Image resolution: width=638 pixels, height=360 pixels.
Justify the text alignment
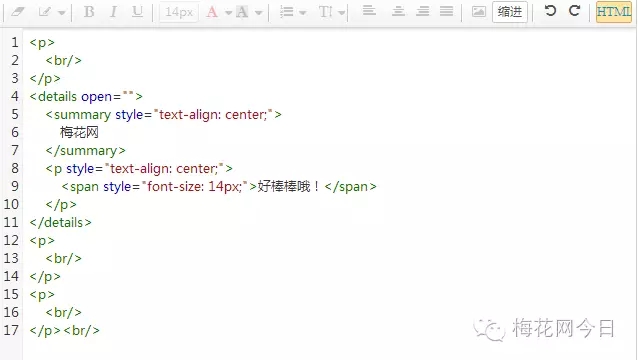click(x=446, y=11)
